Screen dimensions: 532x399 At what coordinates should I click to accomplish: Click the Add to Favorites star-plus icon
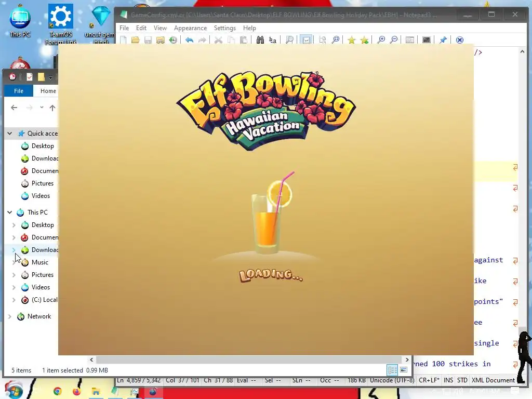[x=364, y=40]
